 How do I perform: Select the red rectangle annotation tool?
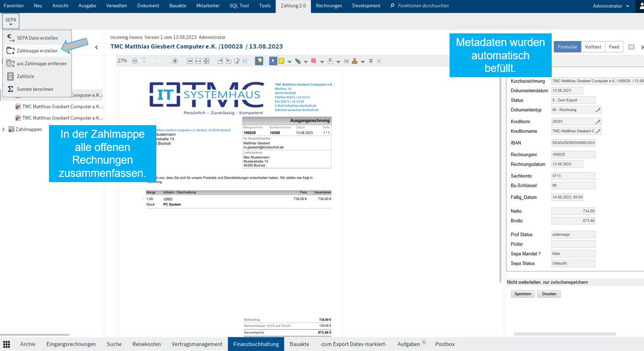coord(314,61)
